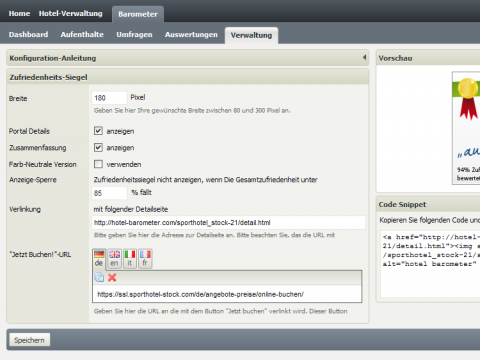Select the English flag en language tab
The width and height of the screenshot is (480, 360).
coord(114,259)
